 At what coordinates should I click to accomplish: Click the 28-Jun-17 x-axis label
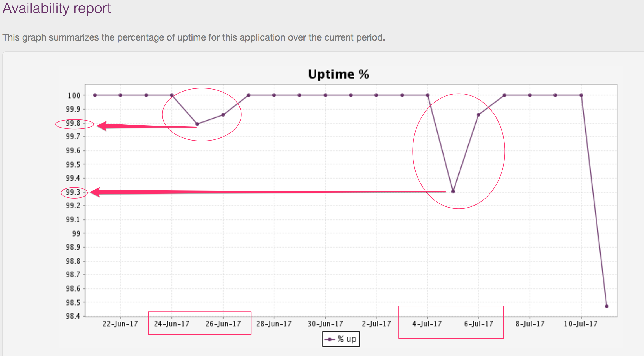click(x=274, y=324)
